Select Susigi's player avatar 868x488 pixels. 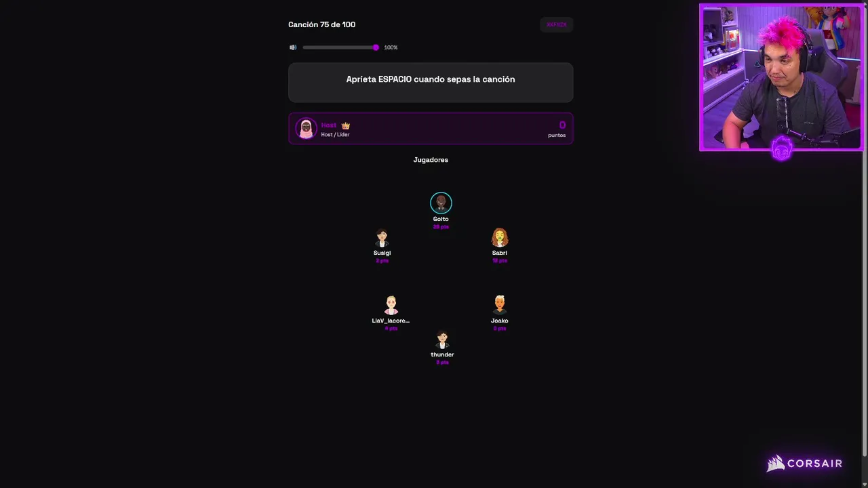pos(382,238)
